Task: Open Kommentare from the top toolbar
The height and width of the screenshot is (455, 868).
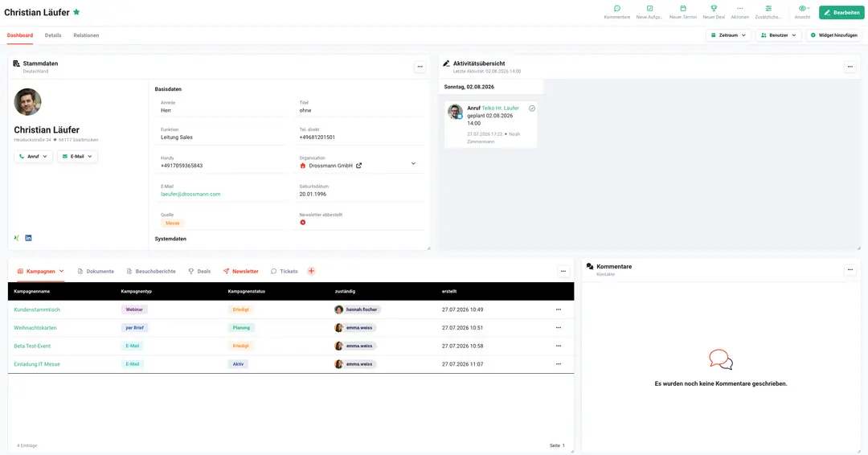Action: tap(616, 12)
